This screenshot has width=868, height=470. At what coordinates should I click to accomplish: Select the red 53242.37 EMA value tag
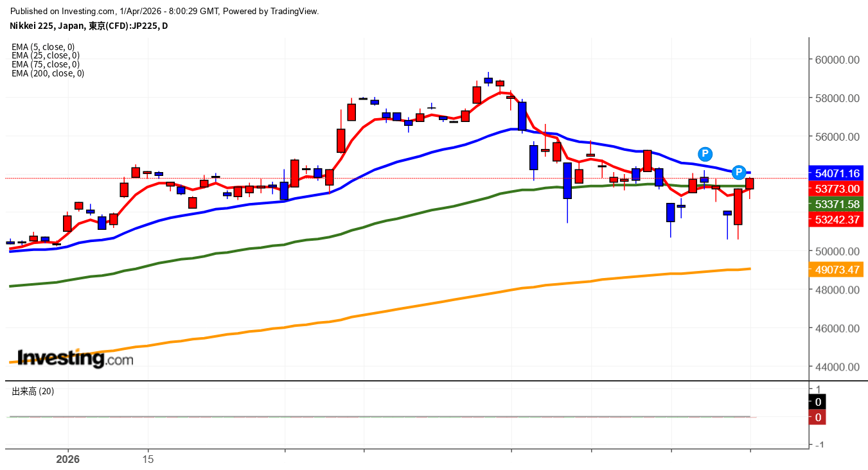[837, 220]
